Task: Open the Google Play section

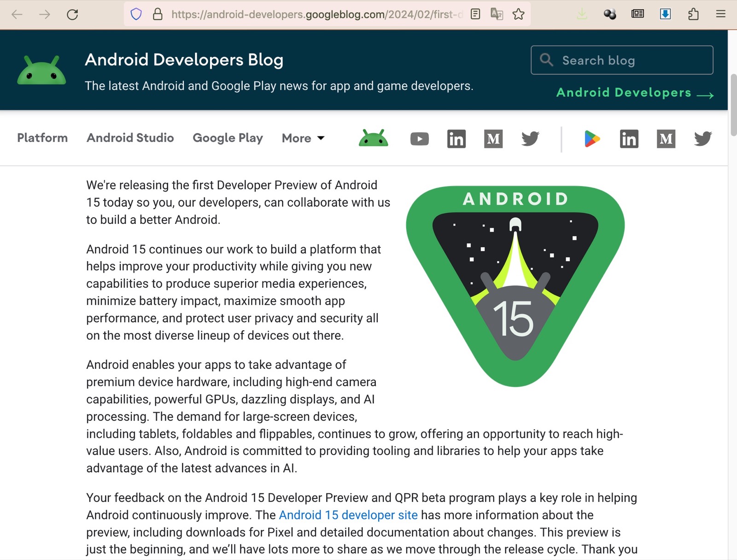Action: pyautogui.click(x=228, y=138)
